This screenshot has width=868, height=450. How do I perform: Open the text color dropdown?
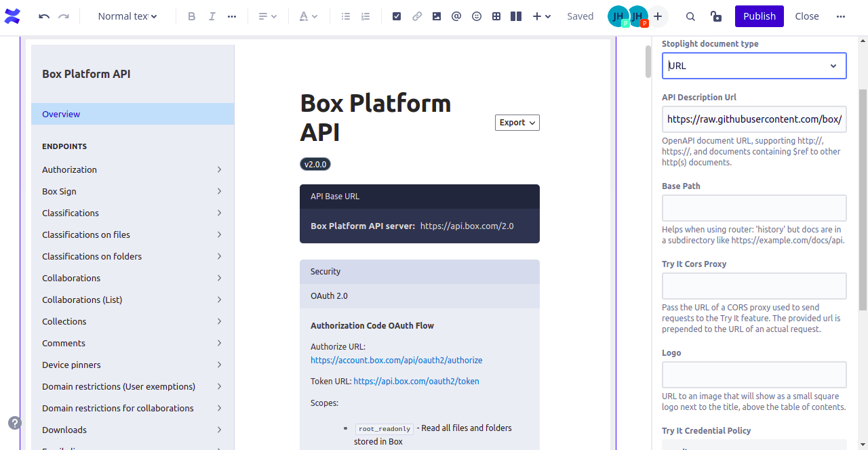click(x=309, y=16)
